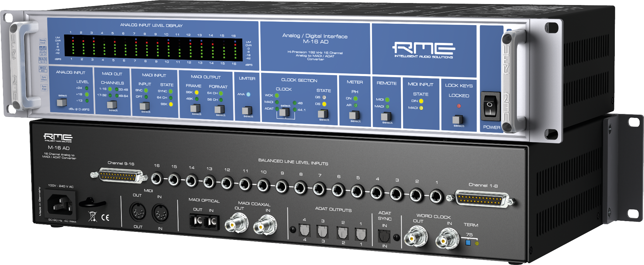Click the DIN state LED under MIDI INPUT
This screenshot has width=644, height=265.
coord(421,101)
